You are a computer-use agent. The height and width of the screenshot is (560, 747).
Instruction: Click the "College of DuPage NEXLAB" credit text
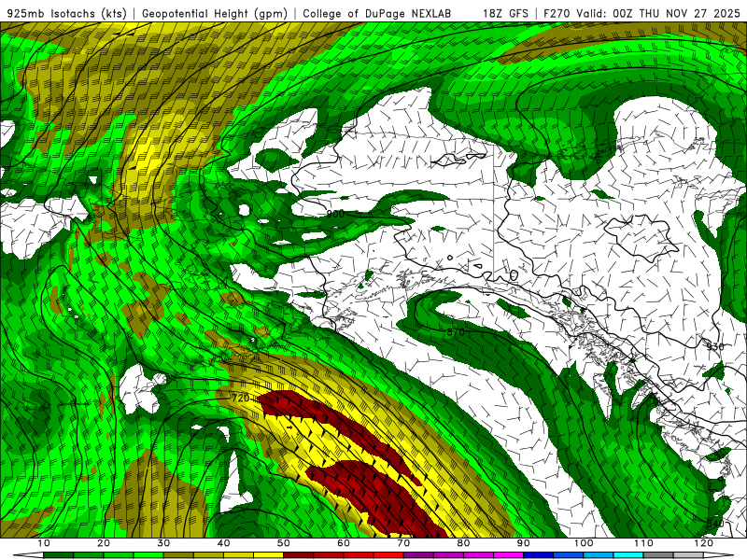point(376,13)
